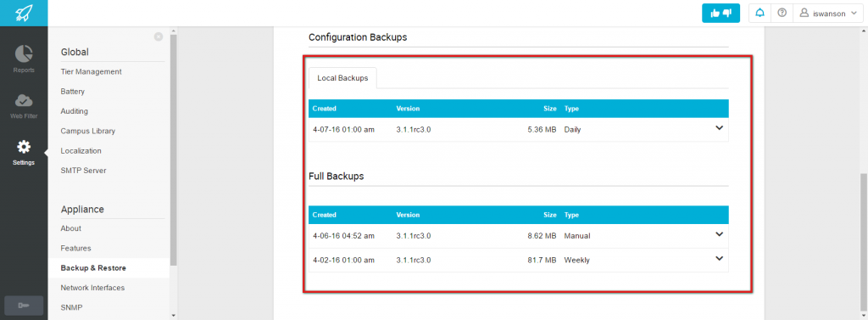The width and height of the screenshot is (868, 320).
Task: Click the 81.7 MB size cell
Action: click(x=542, y=260)
